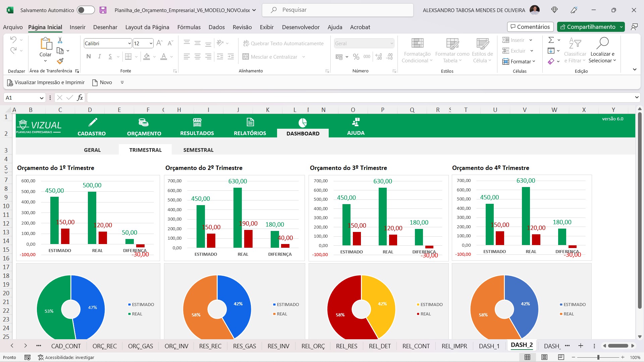The width and height of the screenshot is (644, 362).
Task: Expand the Name Box dropdown arrow
Action: click(42, 98)
